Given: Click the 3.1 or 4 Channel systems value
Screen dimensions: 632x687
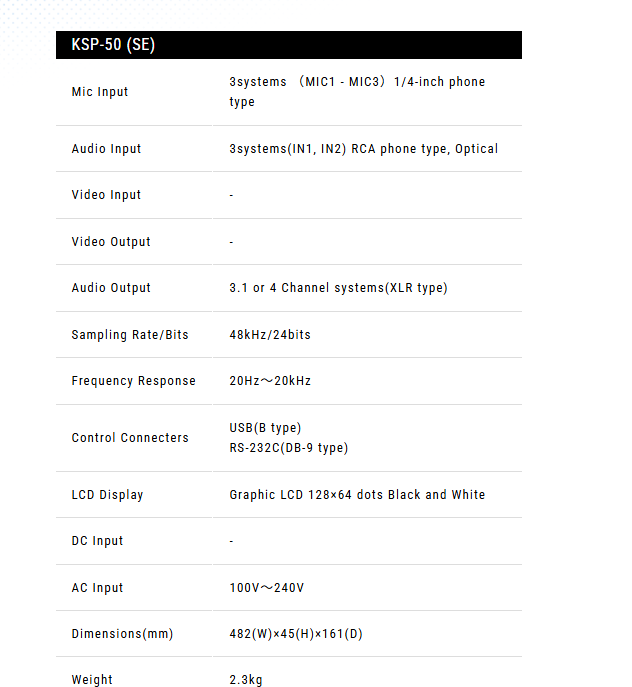Looking at the screenshot, I should (x=338, y=288).
